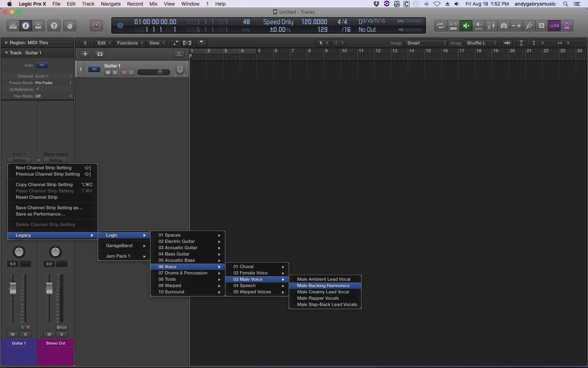Toggle the purple Count-in 1234 button

tap(554, 26)
